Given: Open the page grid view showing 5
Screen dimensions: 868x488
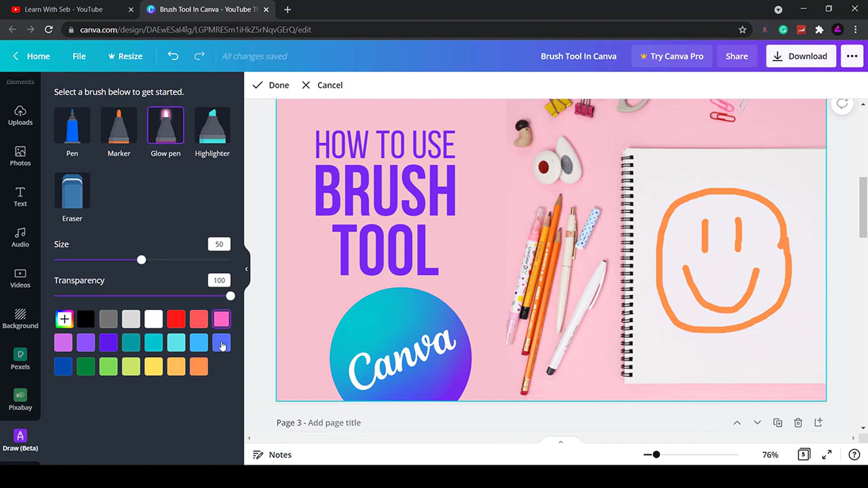Looking at the screenshot, I should (x=804, y=455).
